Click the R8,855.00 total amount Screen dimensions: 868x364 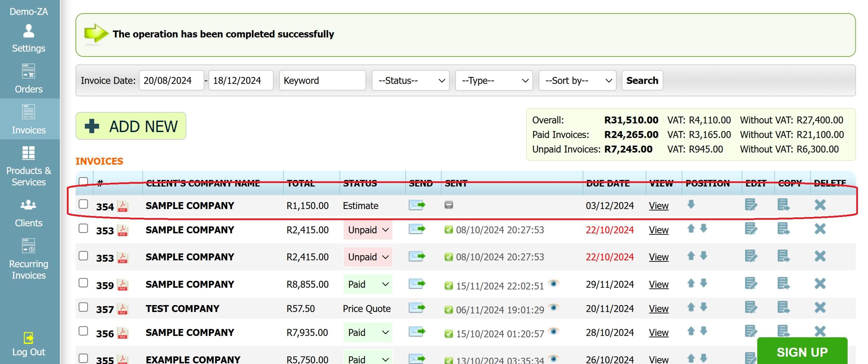click(307, 285)
